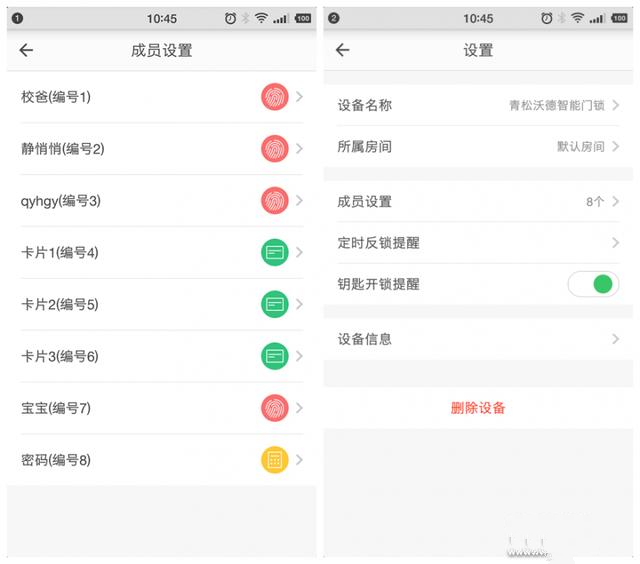
Task: Tap the green card icon for 卡片1(编号4)
Action: click(x=274, y=252)
